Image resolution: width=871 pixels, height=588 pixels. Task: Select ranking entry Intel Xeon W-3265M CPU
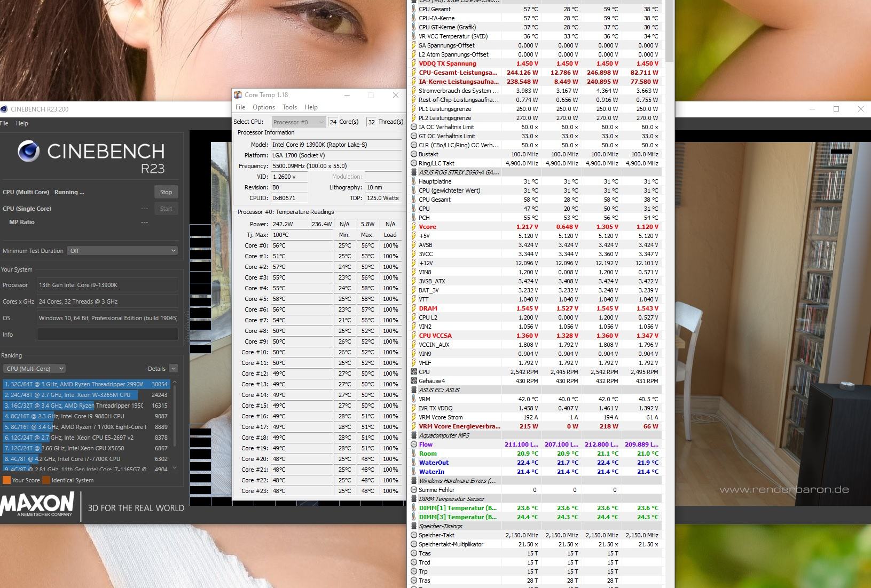pos(86,395)
